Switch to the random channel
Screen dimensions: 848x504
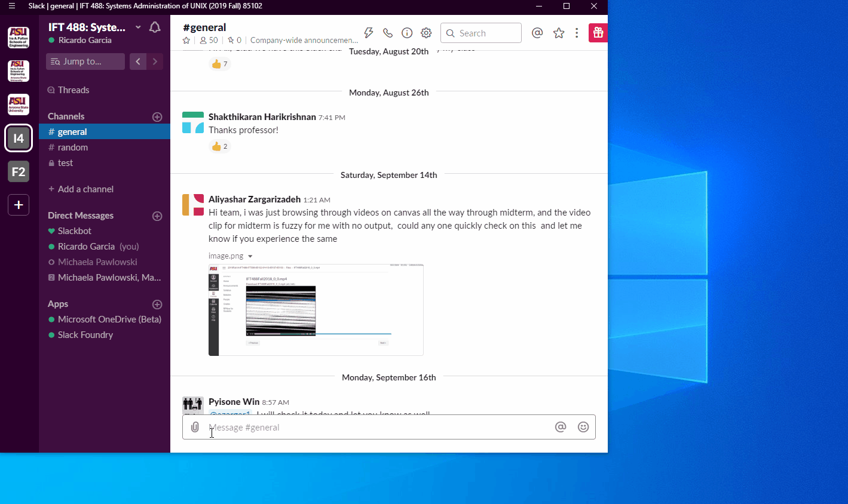pyautogui.click(x=73, y=147)
